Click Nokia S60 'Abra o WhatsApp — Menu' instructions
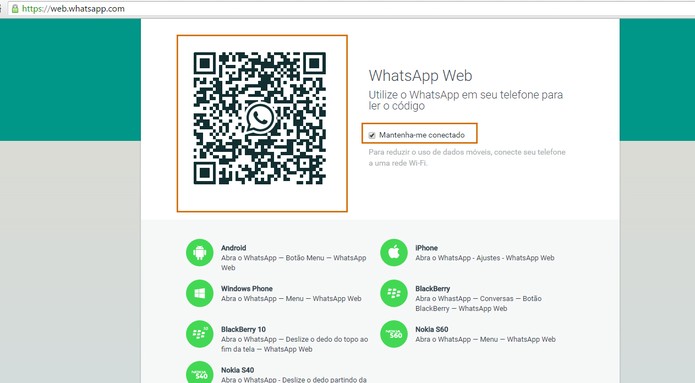 pyautogui.click(x=485, y=340)
